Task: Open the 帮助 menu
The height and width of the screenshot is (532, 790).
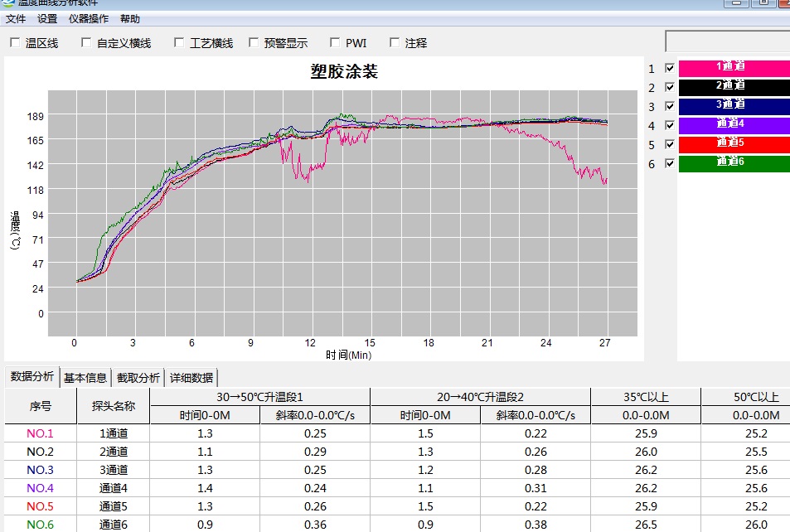Action: pos(130,18)
